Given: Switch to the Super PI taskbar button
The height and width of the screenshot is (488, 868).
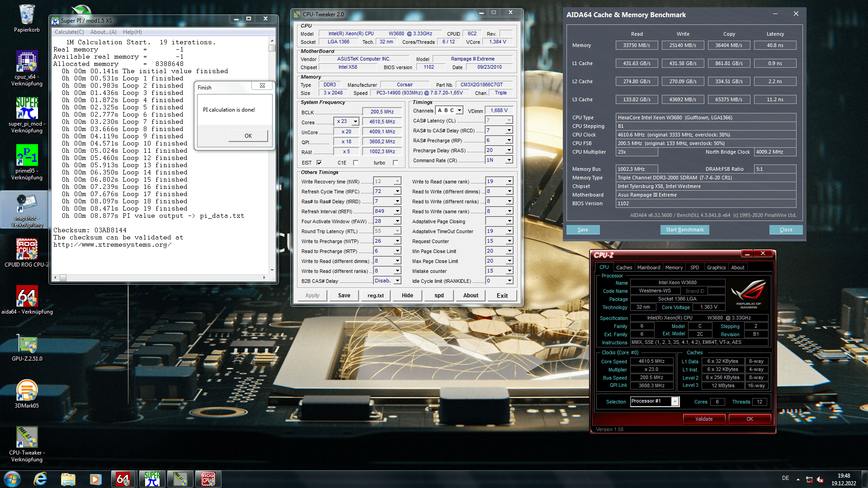Looking at the screenshot, I should click(x=152, y=479).
